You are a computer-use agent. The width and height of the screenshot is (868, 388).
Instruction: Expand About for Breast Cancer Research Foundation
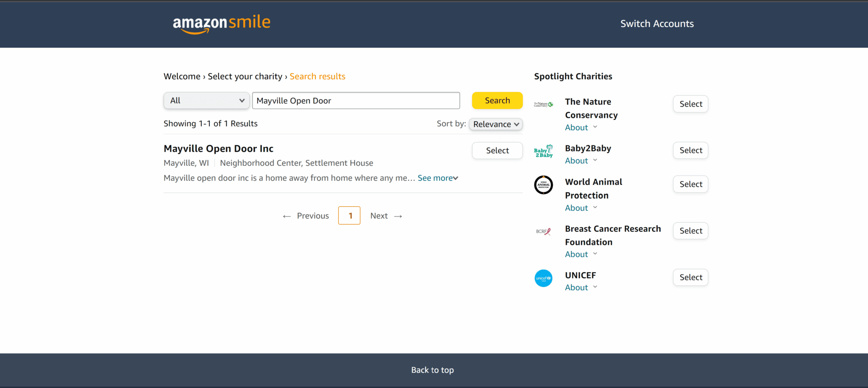[x=581, y=254]
